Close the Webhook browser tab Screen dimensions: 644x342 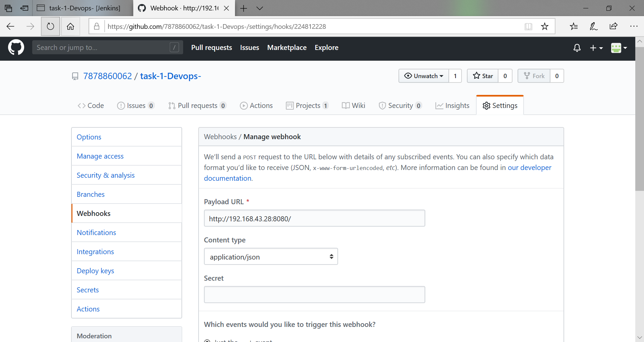(226, 8)
